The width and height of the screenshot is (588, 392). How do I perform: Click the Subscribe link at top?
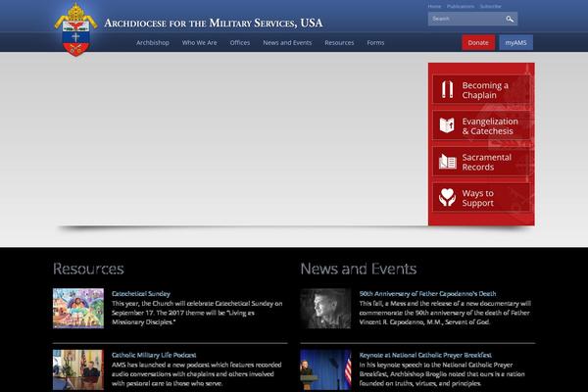tap(491, 7)
